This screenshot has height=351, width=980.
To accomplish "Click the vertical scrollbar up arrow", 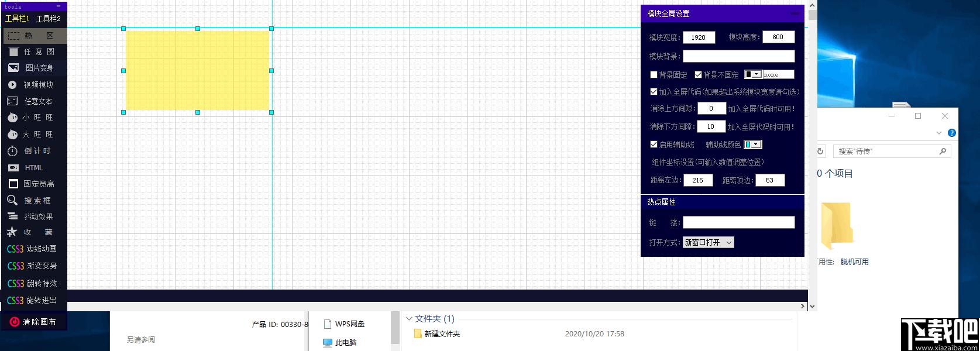I will pyautogui.click(x=812, y=5).
